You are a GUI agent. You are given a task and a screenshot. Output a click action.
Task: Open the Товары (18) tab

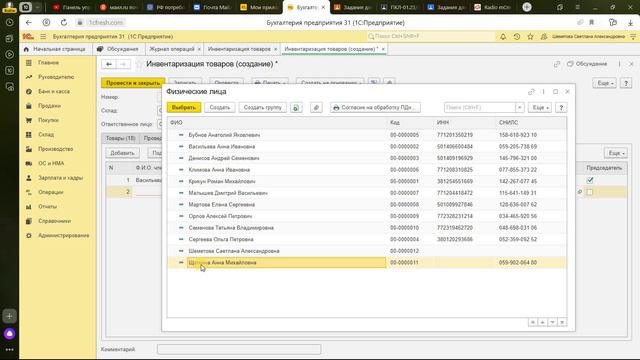tap(120, 138)
